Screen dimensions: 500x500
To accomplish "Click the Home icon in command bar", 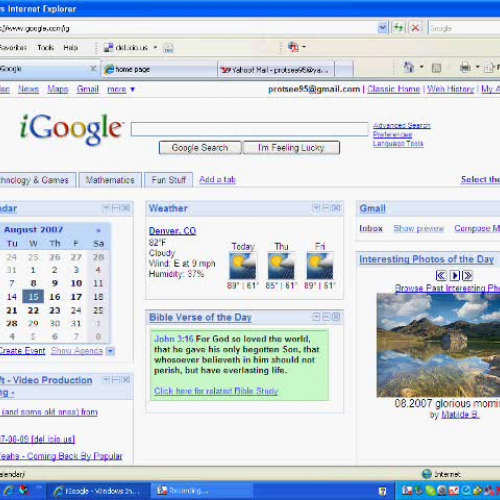I will click(x=408, y=68).
